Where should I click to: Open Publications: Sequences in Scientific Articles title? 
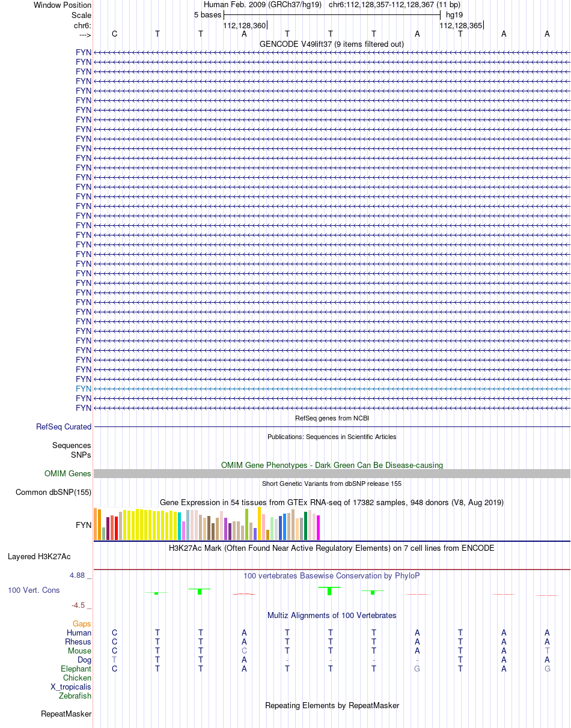pos(332,437)
